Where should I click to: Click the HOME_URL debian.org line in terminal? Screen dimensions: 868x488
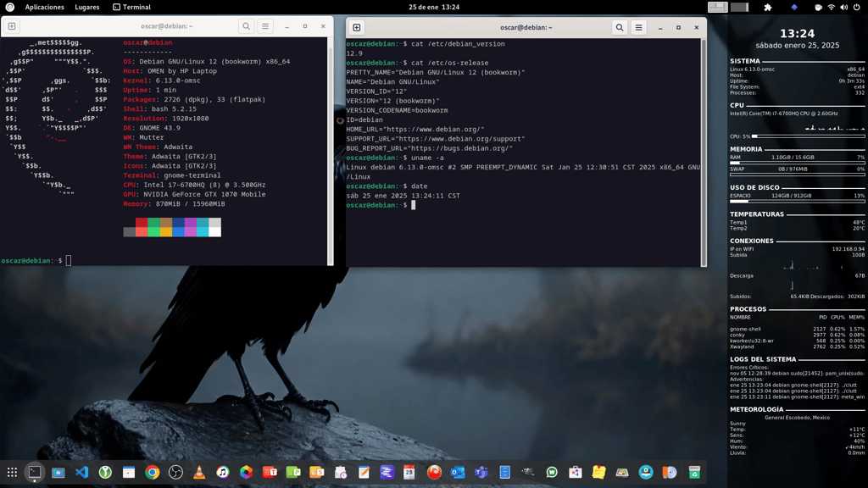tap(415, 130)
